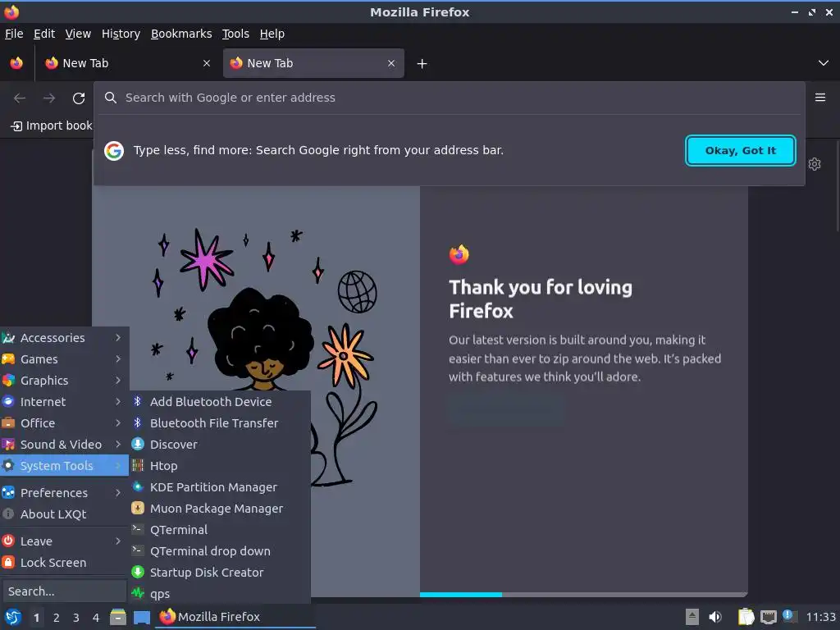This screenshot has width=840, height=630.
Task: Expand Accessories submenu
Action: click(x=64, y=338)
